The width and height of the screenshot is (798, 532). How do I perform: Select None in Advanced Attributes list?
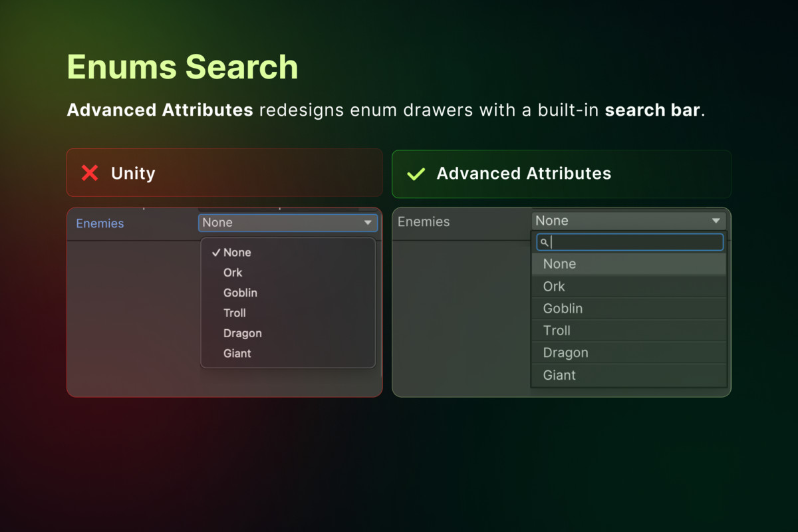(x=559, y=264)
